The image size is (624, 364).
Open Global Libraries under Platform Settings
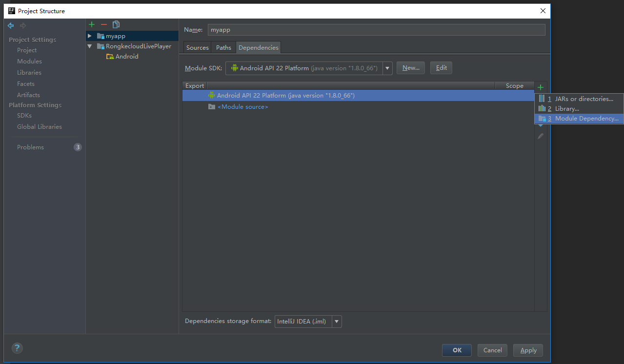click(x=40, y=127)
